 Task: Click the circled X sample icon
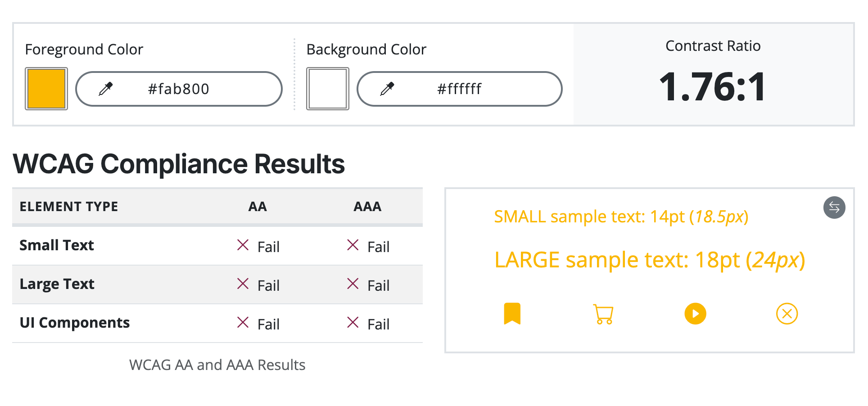[787, 314]
